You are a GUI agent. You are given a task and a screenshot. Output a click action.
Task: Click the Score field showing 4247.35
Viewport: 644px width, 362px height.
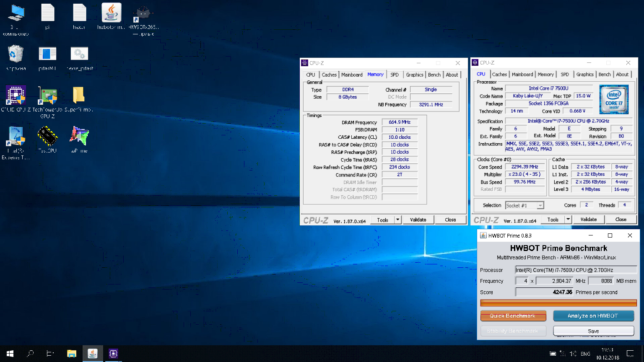(544, 292)
